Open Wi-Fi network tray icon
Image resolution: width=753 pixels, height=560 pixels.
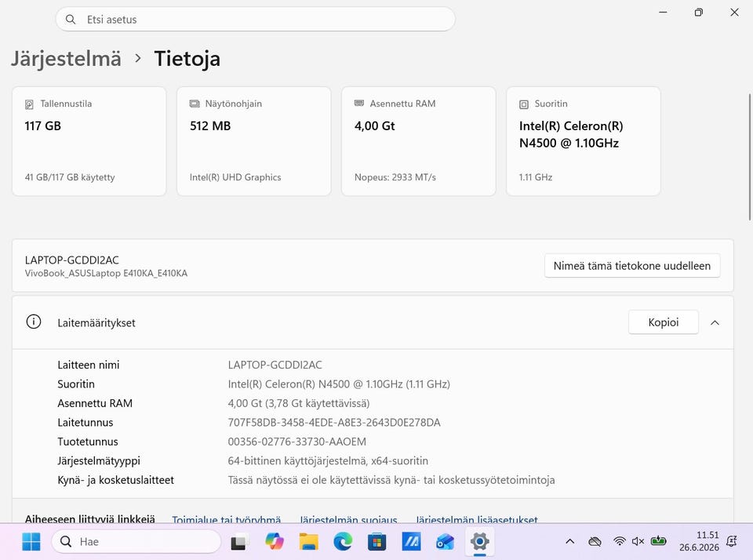620,542
